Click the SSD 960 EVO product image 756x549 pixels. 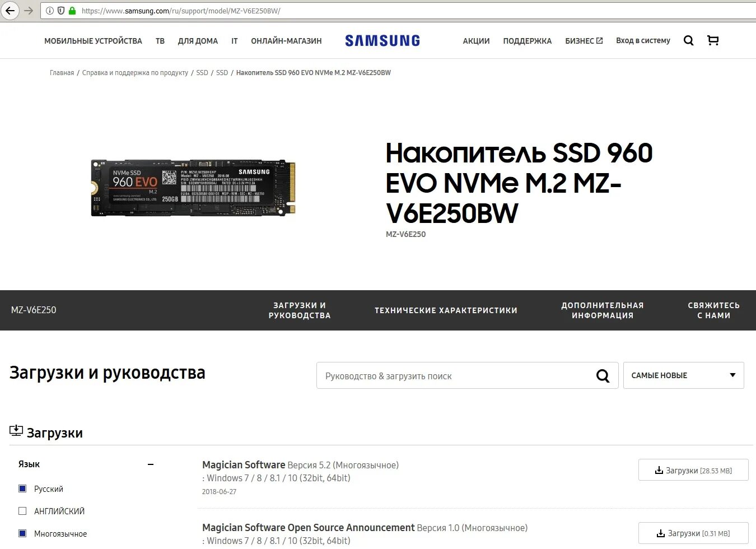click(193, 188)
